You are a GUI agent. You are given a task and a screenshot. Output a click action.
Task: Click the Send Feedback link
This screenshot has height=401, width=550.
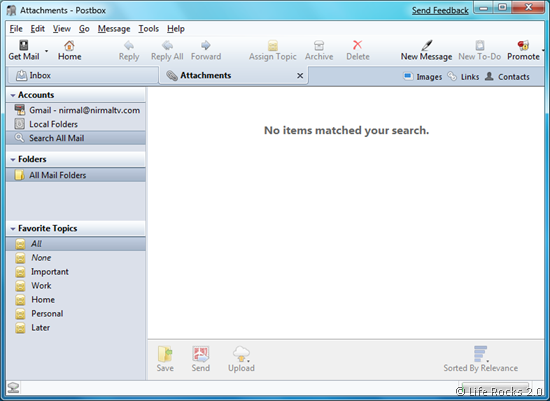[x=440, y=11]
